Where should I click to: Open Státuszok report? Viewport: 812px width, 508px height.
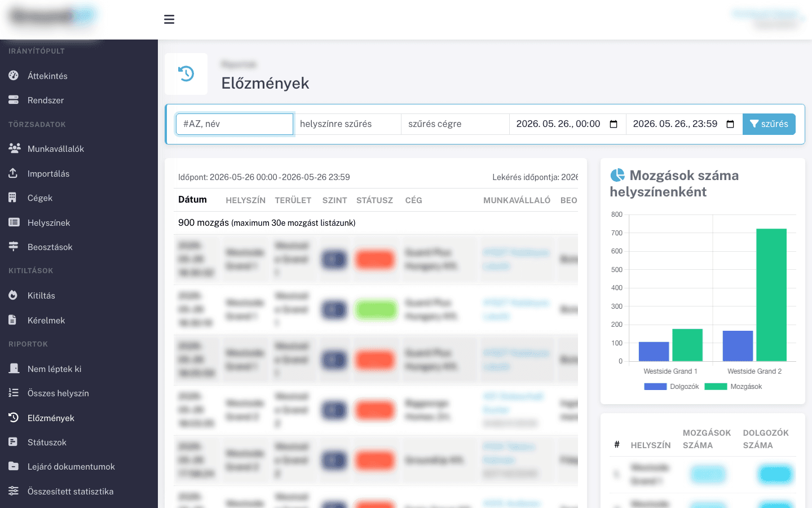(x=47, y=442)
